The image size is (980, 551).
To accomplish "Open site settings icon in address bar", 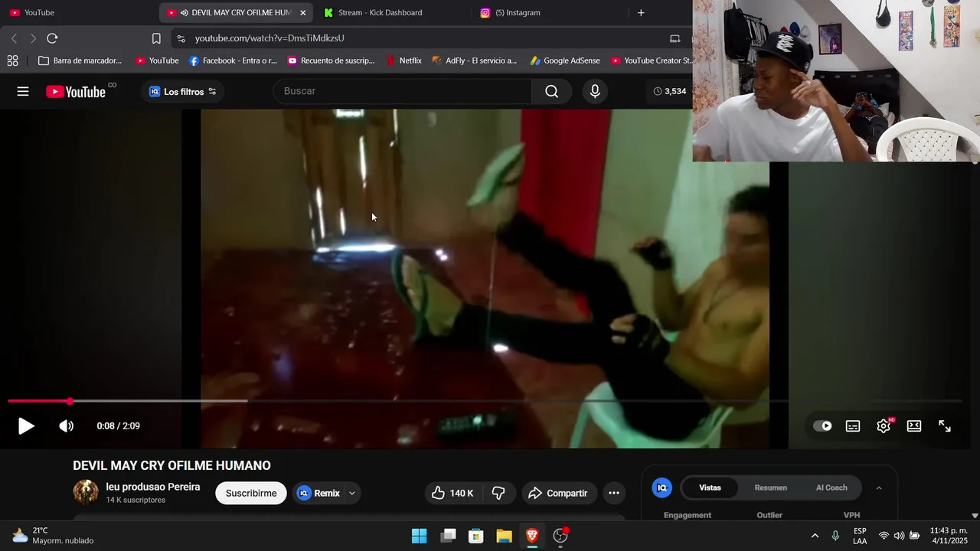I will (x=181, y=38).
